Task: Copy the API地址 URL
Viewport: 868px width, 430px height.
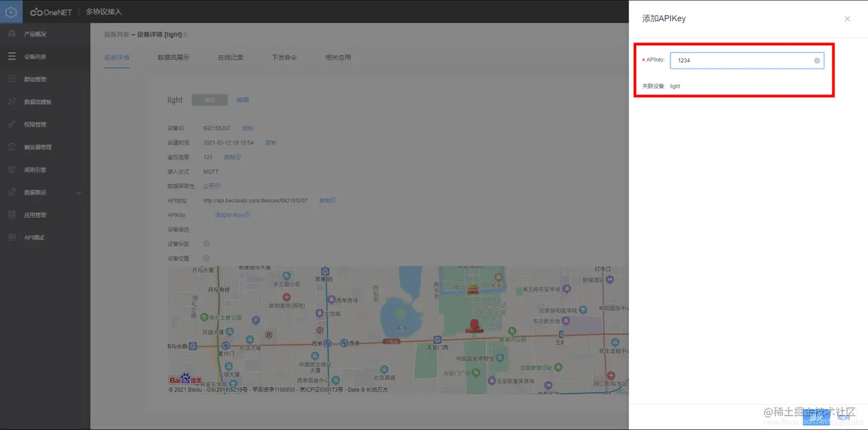Action: [324, 200]
